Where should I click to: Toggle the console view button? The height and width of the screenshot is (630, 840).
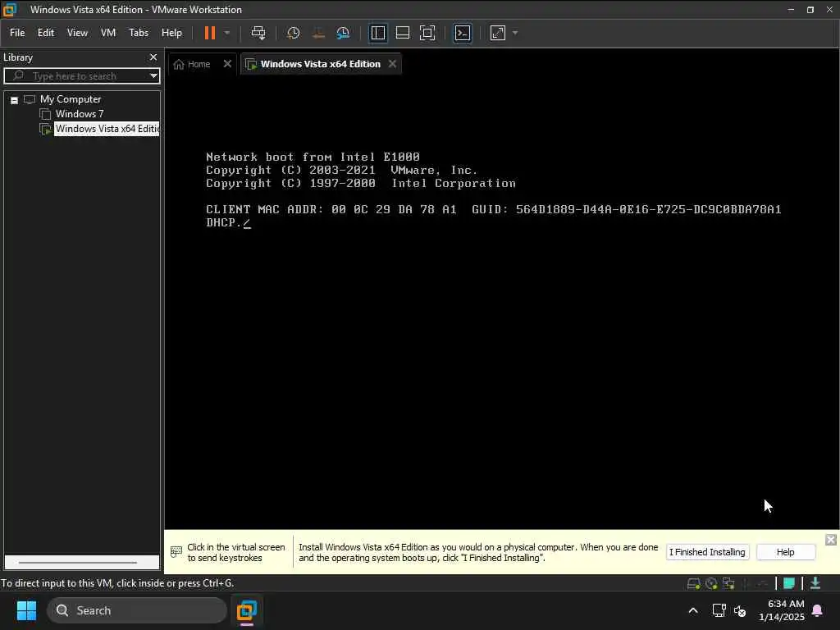[x=463, y=33]
